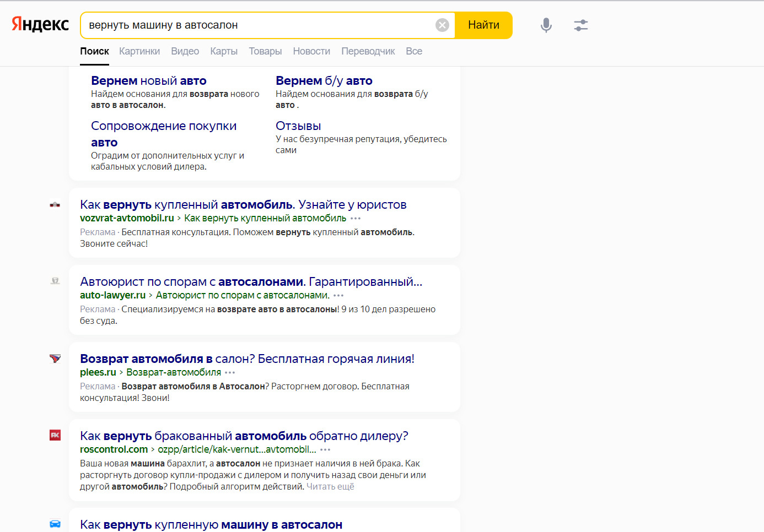The height and width of the screenshot is (532, 764).
Task: Open three-dot menu next to plees.ru
Action: [230, 373]
